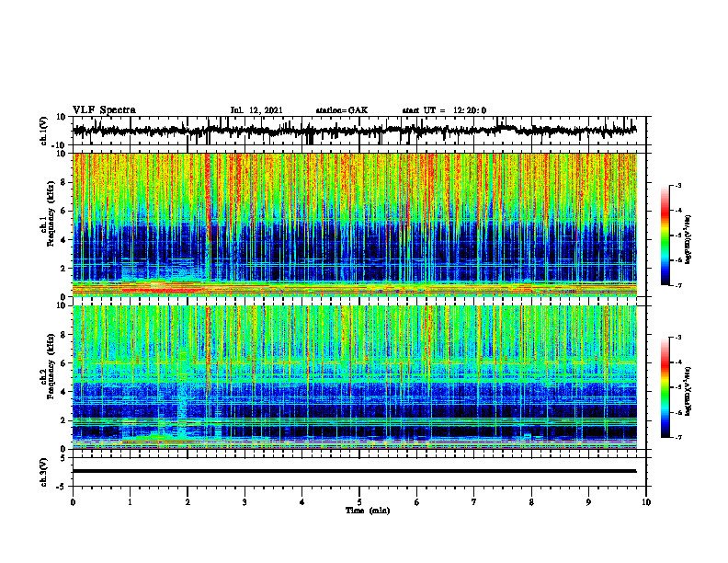Click the -7 label on ch.2 color scale
728x563 pixels.
pyautogui.click(x=678, y=438)
